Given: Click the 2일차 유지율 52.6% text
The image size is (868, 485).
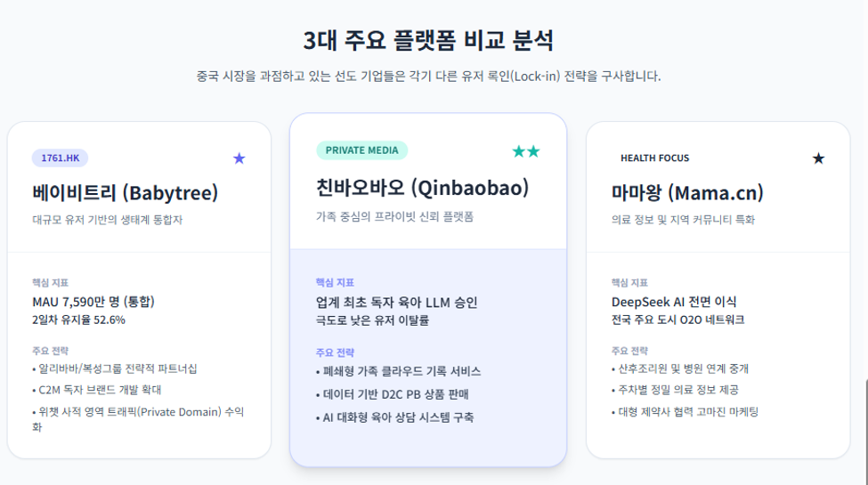Looking at the screenshot, I should click(78, 320).
